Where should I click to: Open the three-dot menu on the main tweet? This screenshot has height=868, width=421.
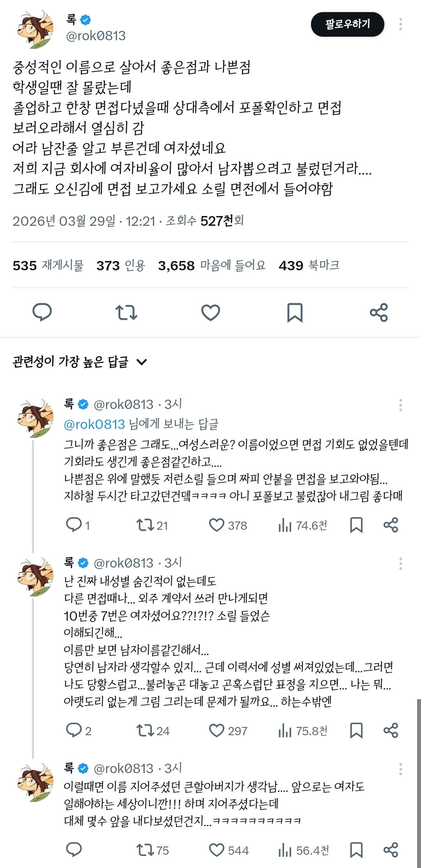tap(401, 24)
